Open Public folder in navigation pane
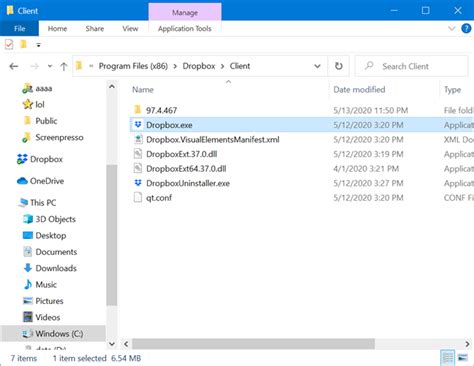This screenshot has height=366, width=474. pyautogui.click(x=46, y=121)
